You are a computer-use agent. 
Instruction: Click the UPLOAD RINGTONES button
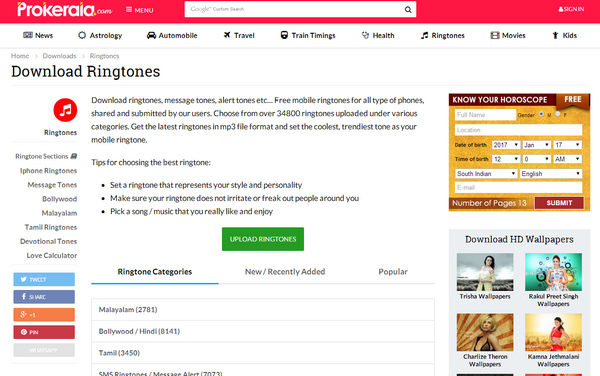point(263,239)
